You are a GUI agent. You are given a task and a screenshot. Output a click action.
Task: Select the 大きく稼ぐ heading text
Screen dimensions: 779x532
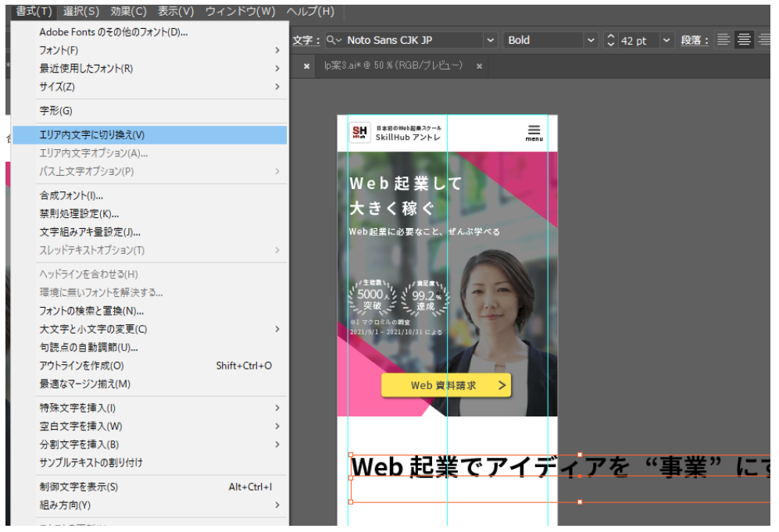(x=392, y=209)
